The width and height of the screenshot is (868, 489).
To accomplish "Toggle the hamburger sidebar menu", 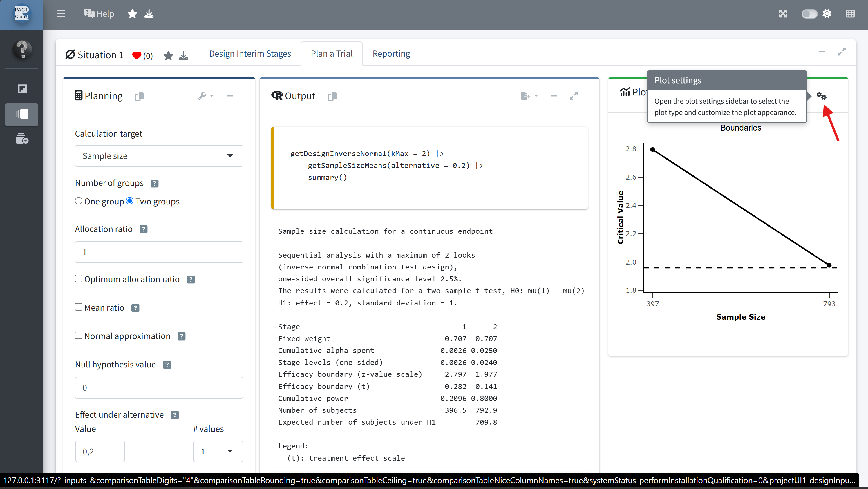I will click(x=61, y=13).
